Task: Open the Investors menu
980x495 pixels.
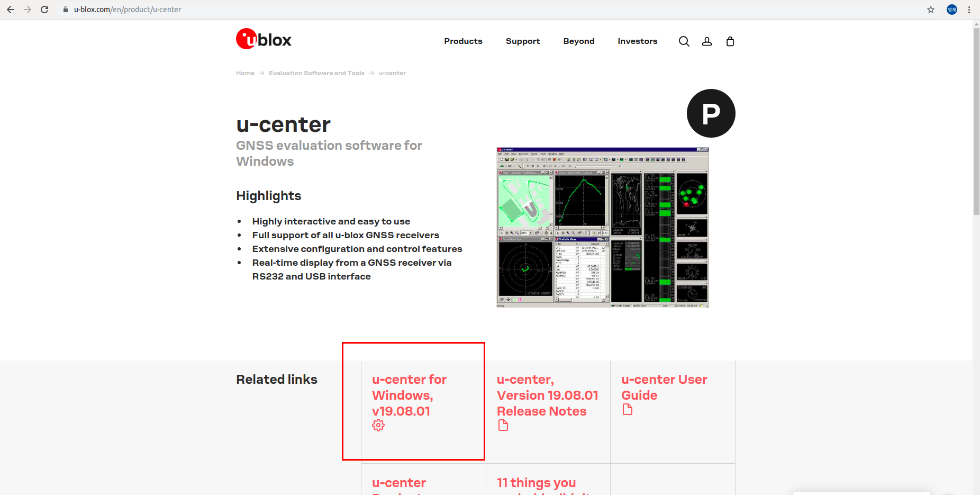Action: [x=638, y=41]
